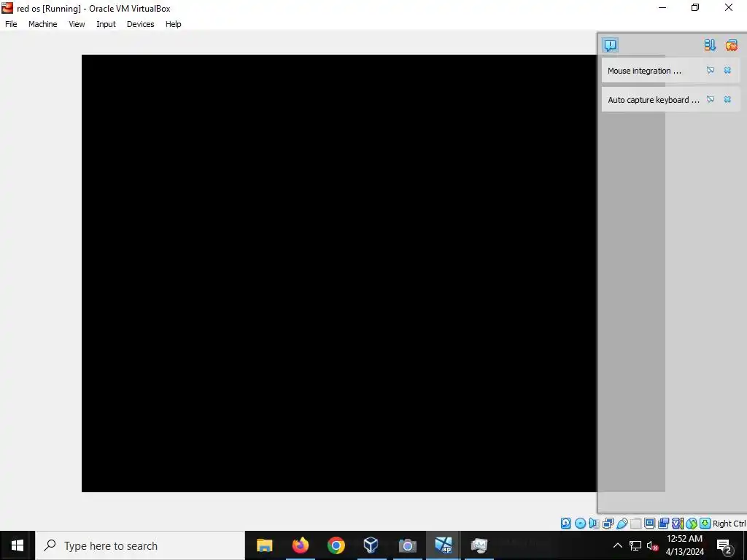Click the USB devices indicator
This screenshot has width=747, height=560.
pos(622,524)
